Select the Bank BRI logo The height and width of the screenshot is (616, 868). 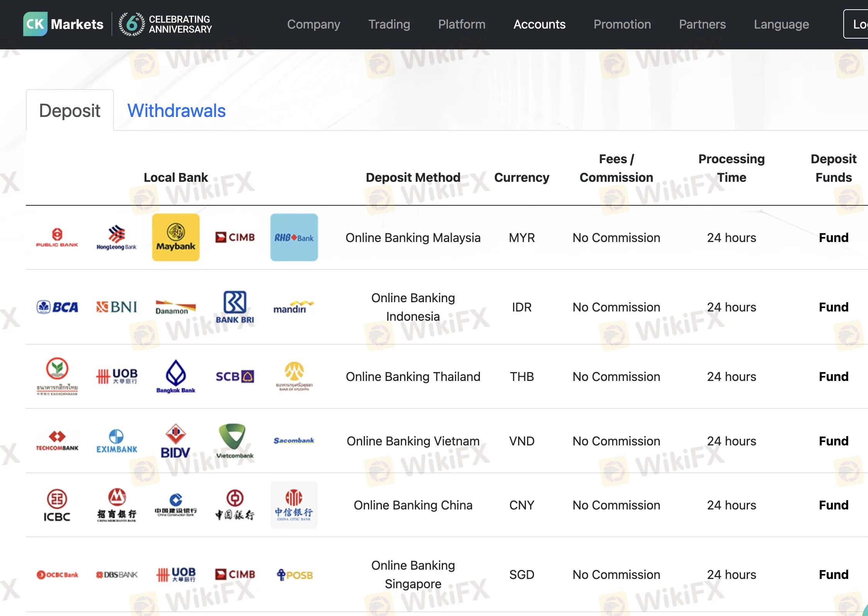(235, 307)
